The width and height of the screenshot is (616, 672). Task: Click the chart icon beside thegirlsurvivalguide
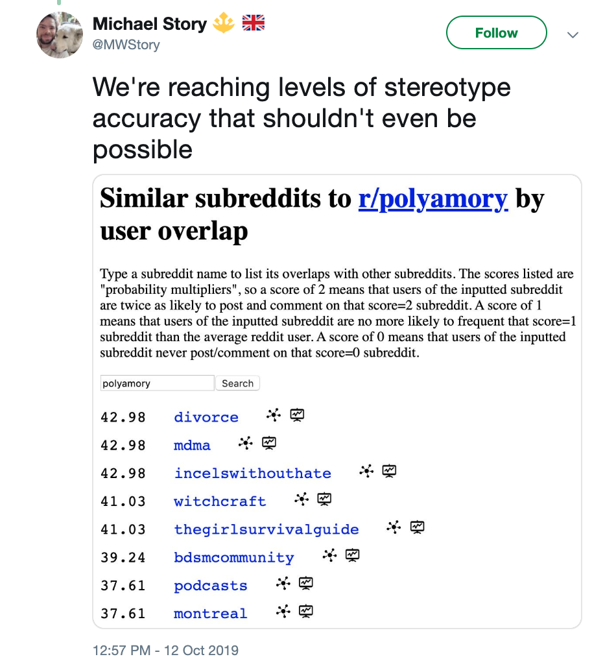point(418,527)
